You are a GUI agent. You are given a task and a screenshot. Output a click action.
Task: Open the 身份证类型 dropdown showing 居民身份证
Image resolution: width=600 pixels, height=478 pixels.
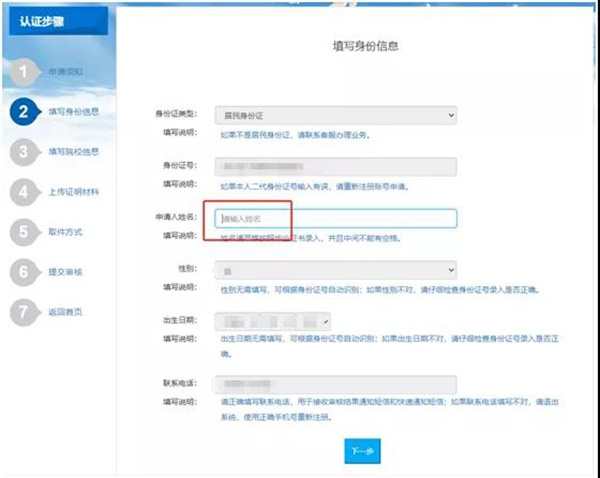pos(336,115)
